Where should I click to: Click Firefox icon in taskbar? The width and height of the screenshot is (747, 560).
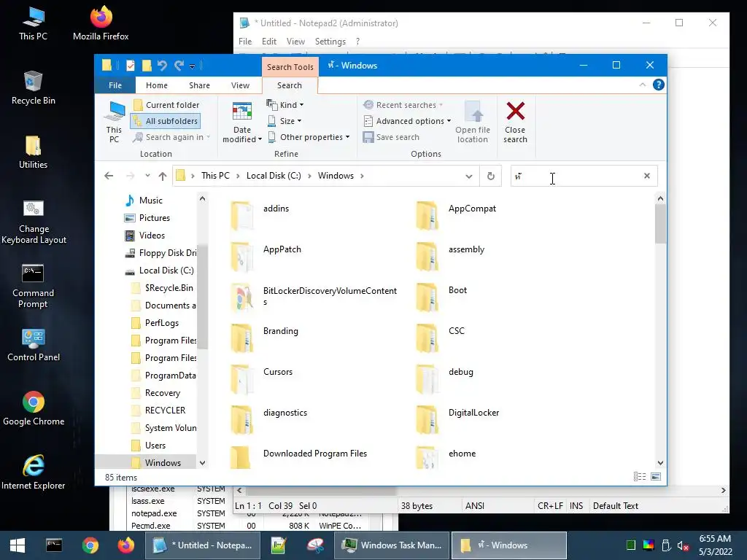coord(125,545)
